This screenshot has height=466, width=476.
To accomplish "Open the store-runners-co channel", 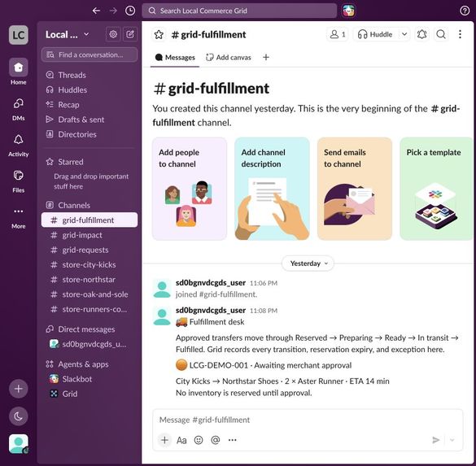I will pyautogui.click(x=90, y=309).
